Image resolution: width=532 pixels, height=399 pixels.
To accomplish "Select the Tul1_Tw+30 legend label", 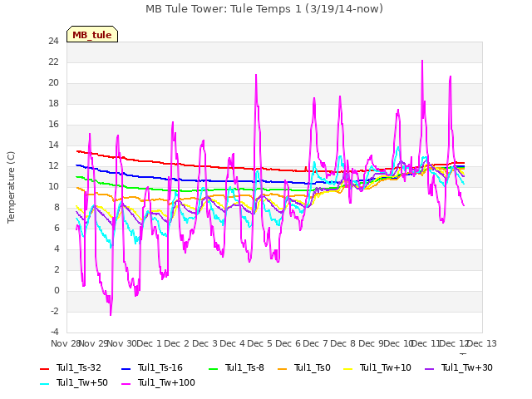I will [x=467, y=367].
